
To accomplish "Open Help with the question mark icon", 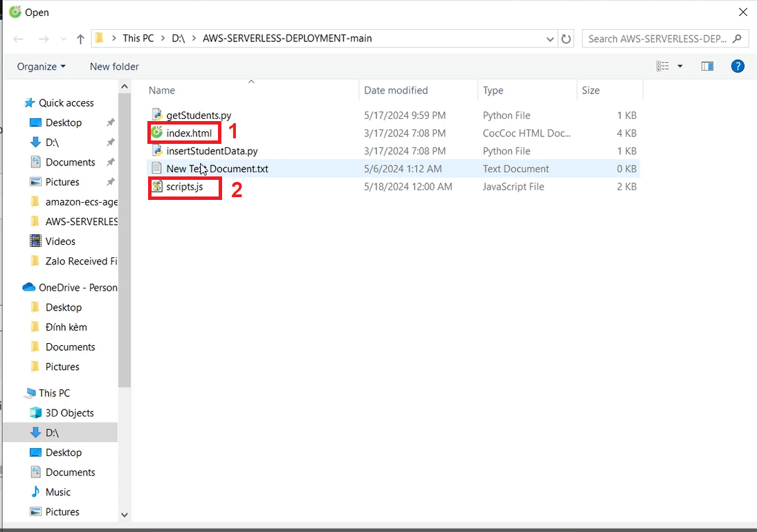I will point(738,66).
